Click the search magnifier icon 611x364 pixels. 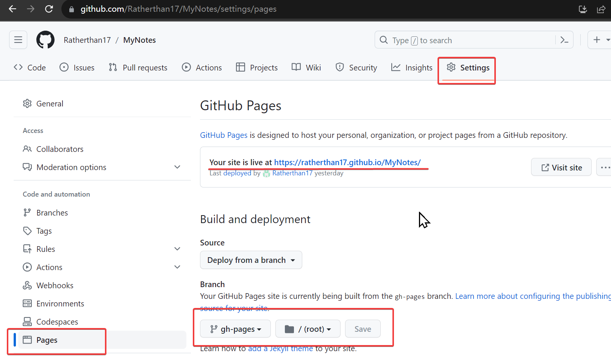point(384,40)
